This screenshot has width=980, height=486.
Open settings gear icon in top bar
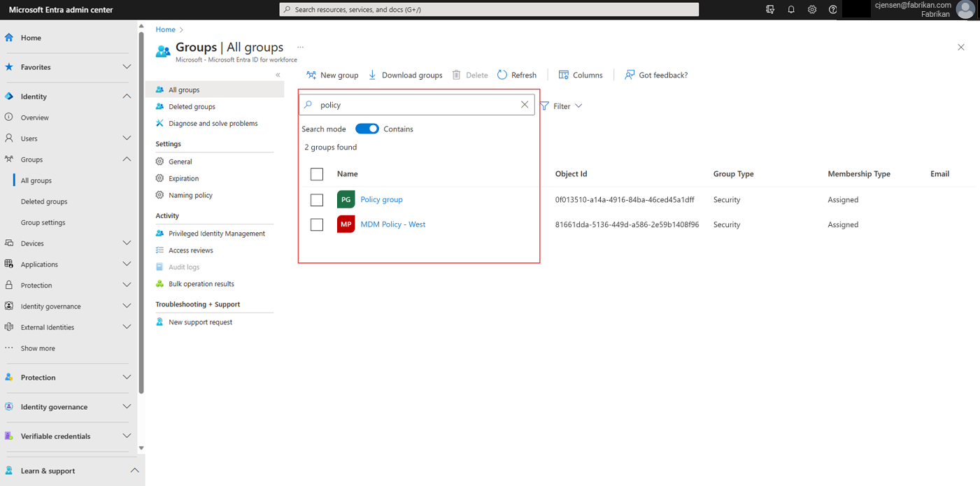point(812,10)
